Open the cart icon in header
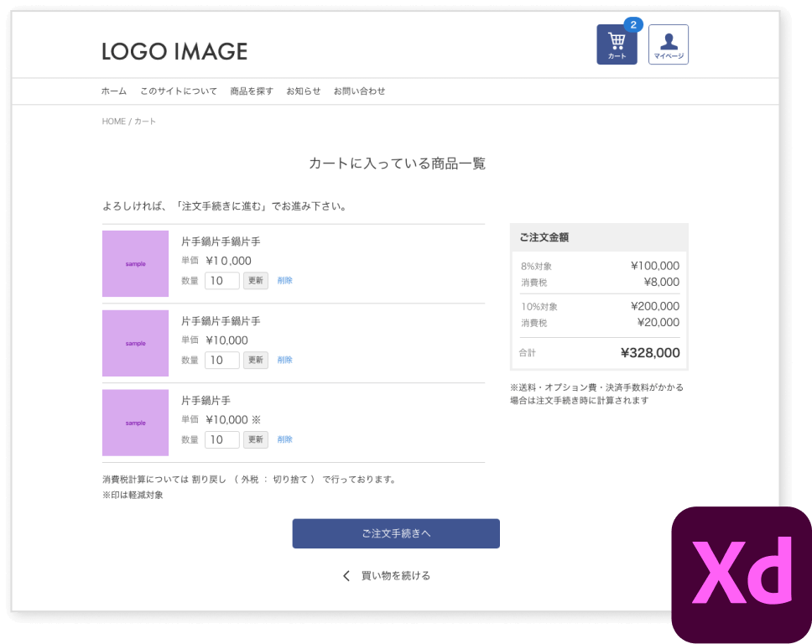The width and height of the screenshot is (812, 644). click(x=617, y=45)
